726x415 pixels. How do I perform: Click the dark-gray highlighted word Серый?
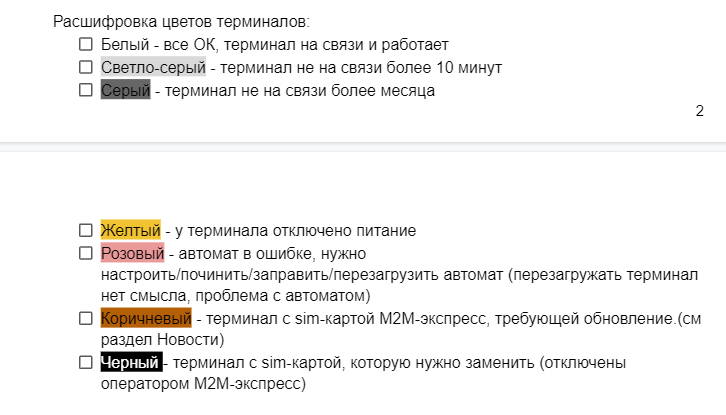[x=125, y=91]
